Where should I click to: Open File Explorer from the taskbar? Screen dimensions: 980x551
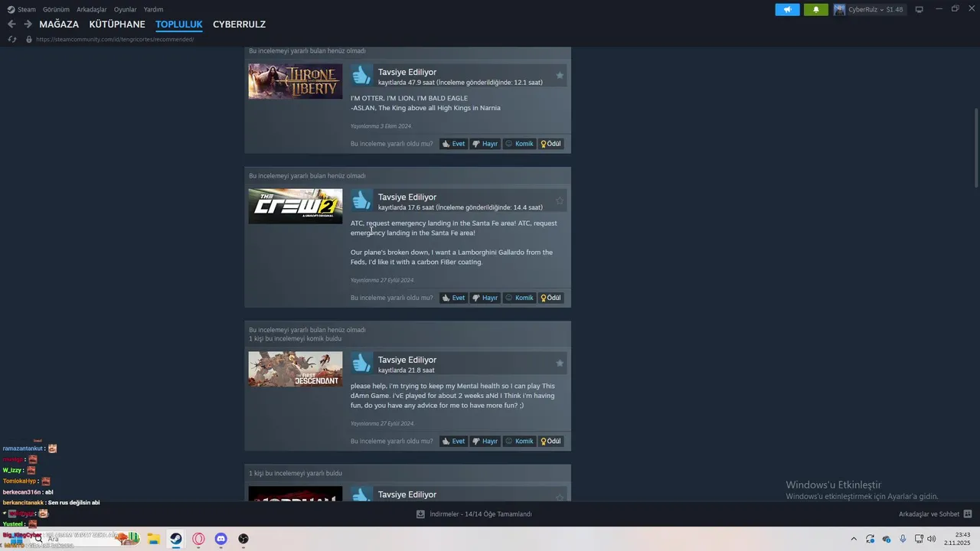[x=153, y=539]
